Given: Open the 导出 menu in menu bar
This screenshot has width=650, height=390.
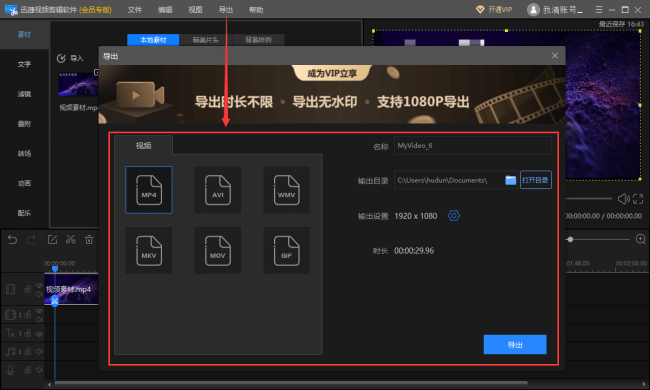Looking at the screenshot, I should tap(226, 10).
